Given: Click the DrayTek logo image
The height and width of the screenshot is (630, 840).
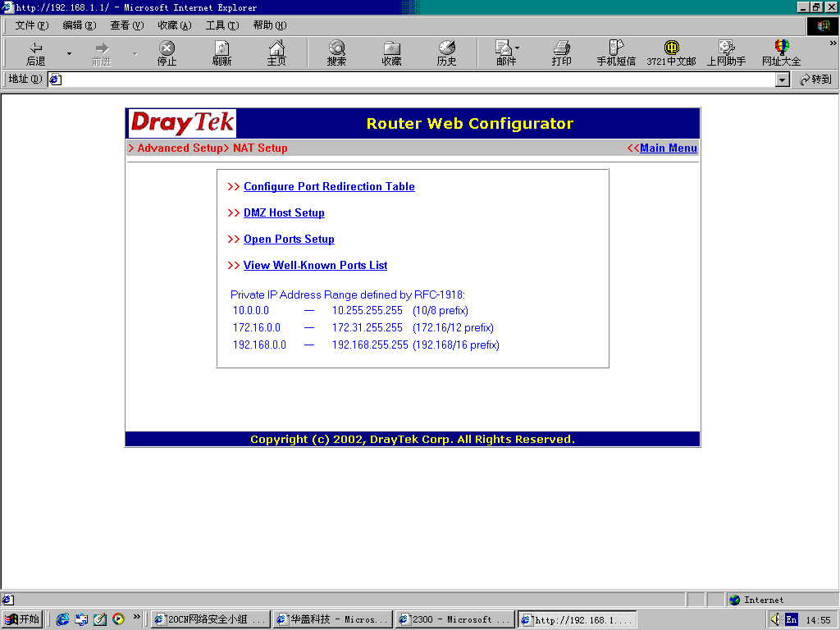Looking at the screenshot, I should click(x=182, y=123).
